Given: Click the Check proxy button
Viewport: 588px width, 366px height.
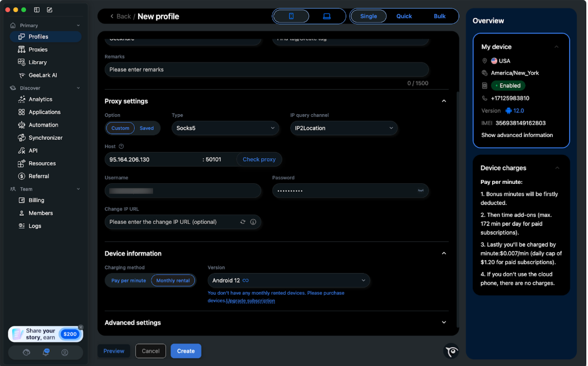Looking at the screenshot, I should [x=259, y=159].
